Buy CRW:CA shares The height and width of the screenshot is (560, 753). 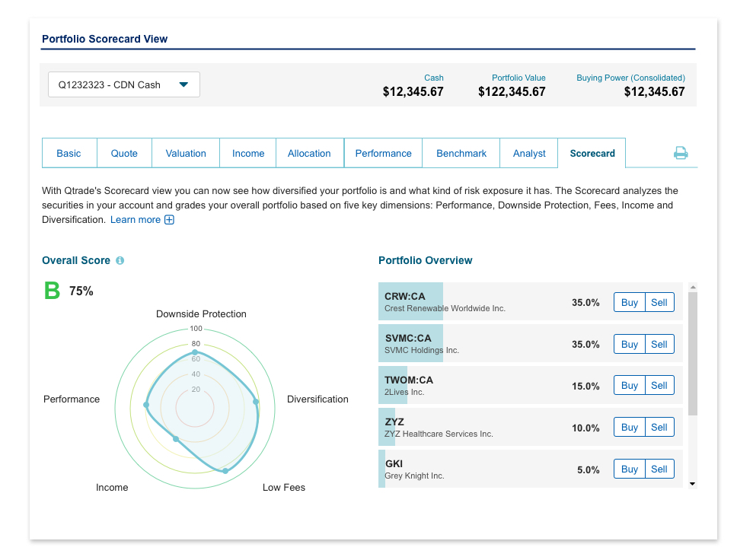coord(630,302)
